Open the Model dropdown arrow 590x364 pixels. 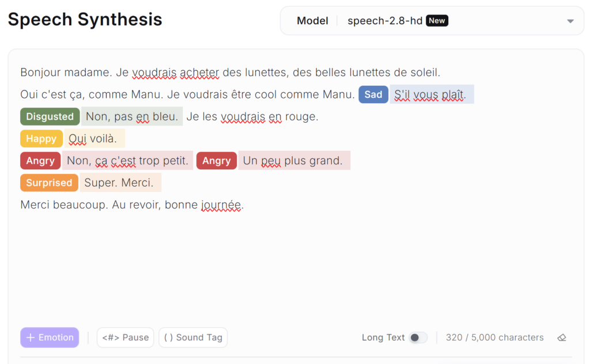570,21
